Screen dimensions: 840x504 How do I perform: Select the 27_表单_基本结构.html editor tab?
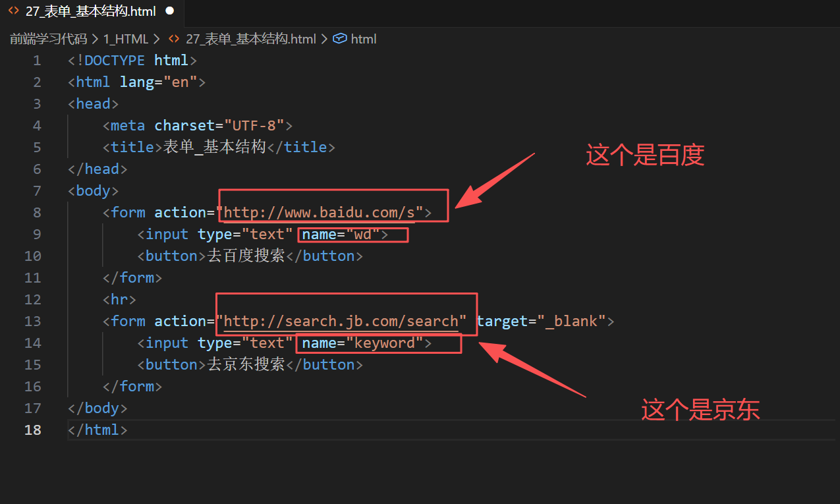click(x=92, y=12)
